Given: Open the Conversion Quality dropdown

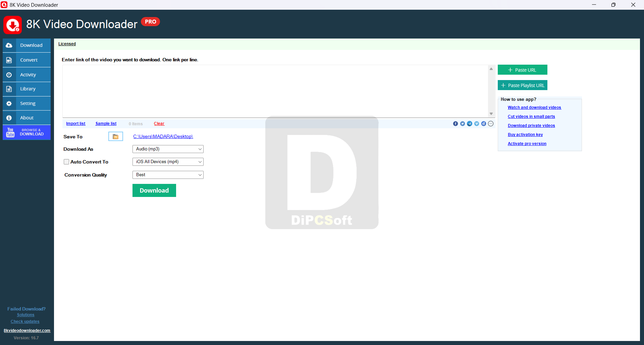Looking at the screenshot, I should click(x=168, y=175).
